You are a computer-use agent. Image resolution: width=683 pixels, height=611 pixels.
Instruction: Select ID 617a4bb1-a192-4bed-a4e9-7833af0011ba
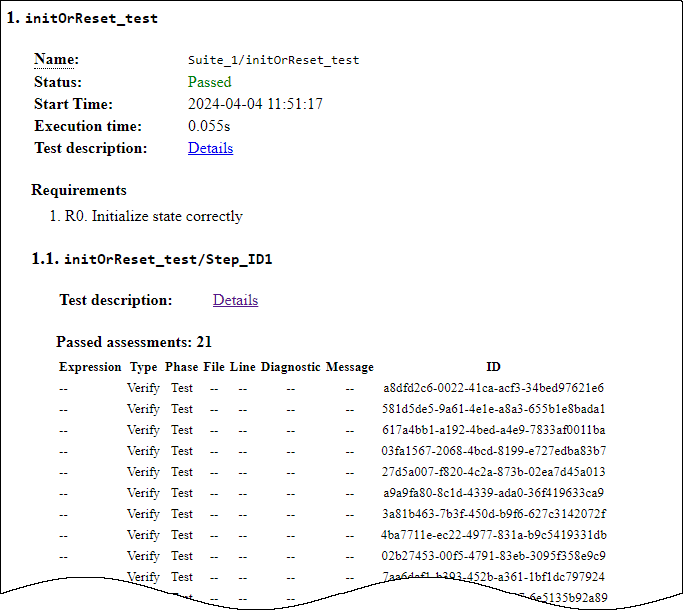click(x=494, y=430)
